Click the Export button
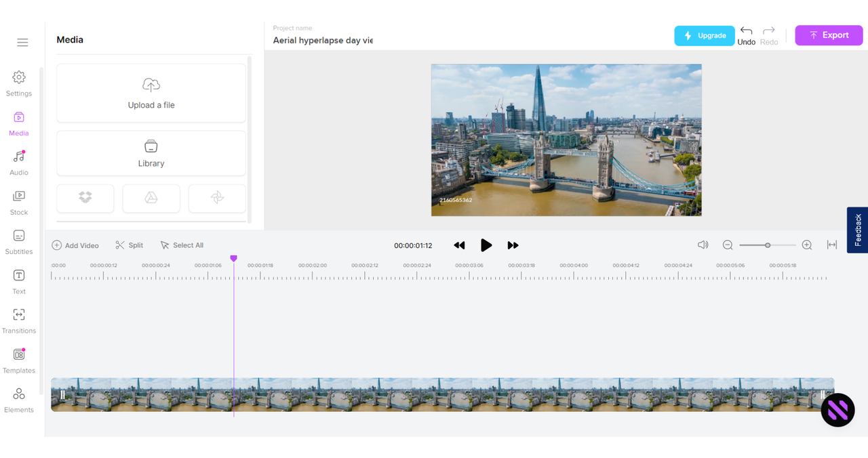The height and width of the screenshot is (458, 868). (829, 35)
